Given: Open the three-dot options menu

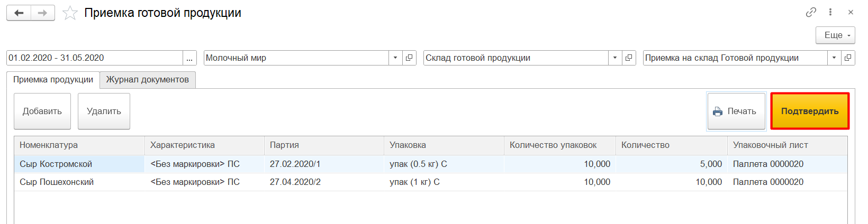Looking at the screenshot, I should 830,12.
